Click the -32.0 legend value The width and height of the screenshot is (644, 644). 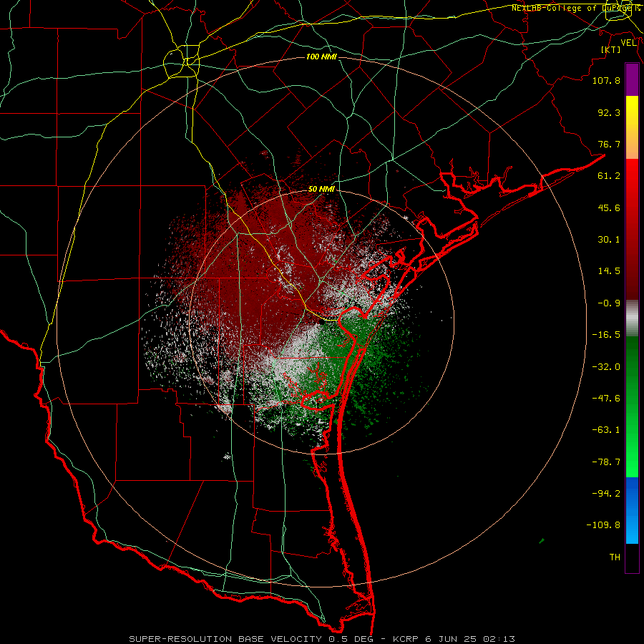[606, 367]
